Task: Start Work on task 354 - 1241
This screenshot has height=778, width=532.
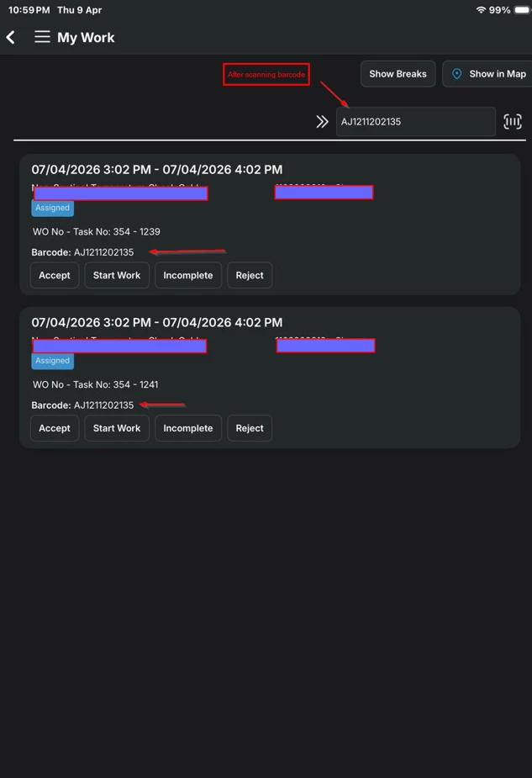Action: 117,428
